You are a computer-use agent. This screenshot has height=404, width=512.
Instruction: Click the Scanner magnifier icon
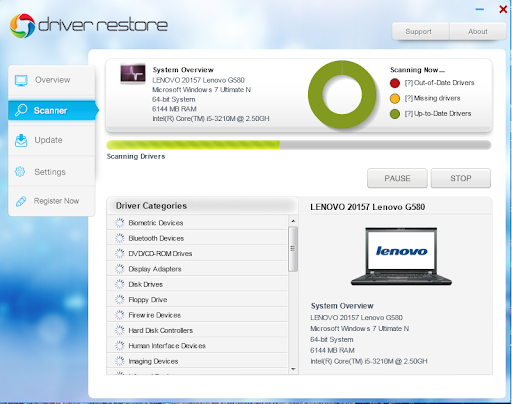[21, 110]
